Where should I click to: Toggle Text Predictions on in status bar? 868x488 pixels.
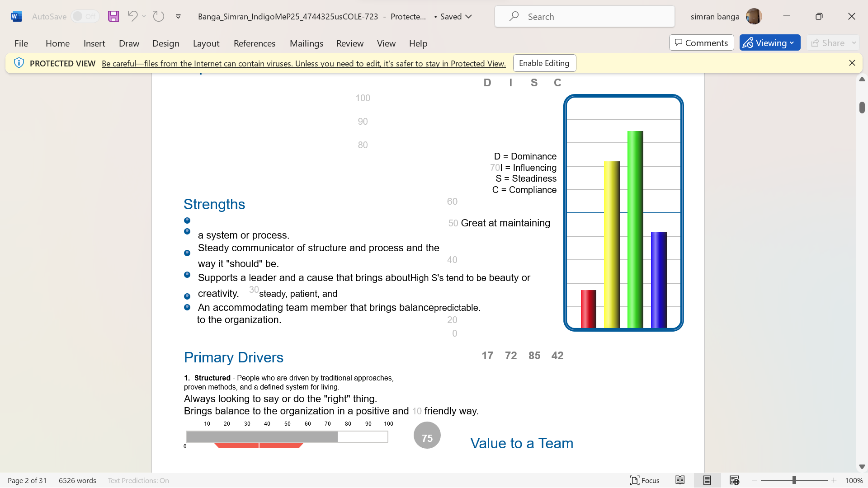click(x=138, y=480)
